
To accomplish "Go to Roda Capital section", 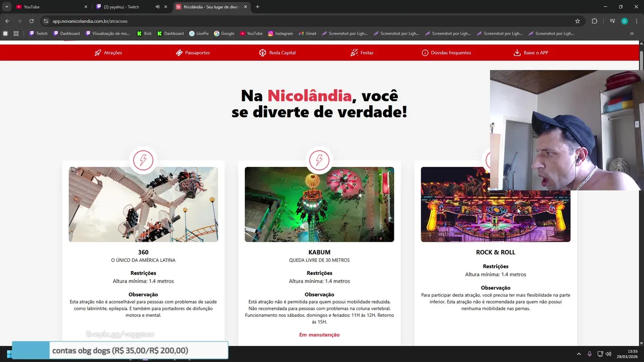I will point(277,53).
